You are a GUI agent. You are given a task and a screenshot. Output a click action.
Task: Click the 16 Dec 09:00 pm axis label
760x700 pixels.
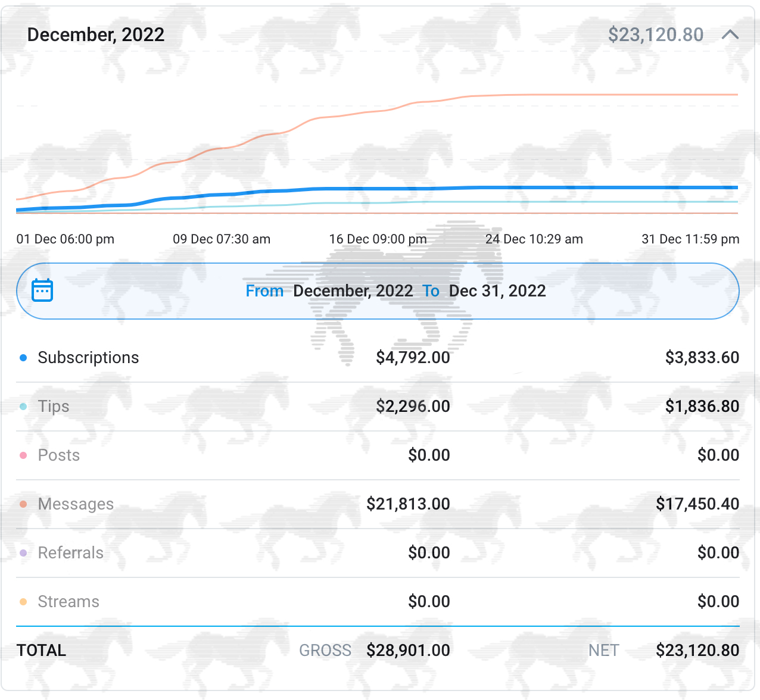(378, 239)
